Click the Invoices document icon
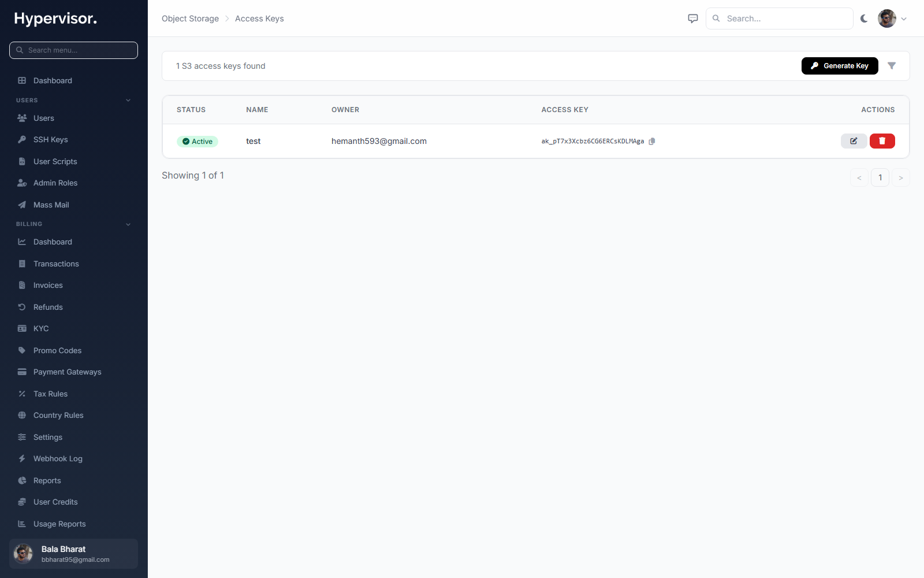 pyautogui.click(x=22, y=285)
